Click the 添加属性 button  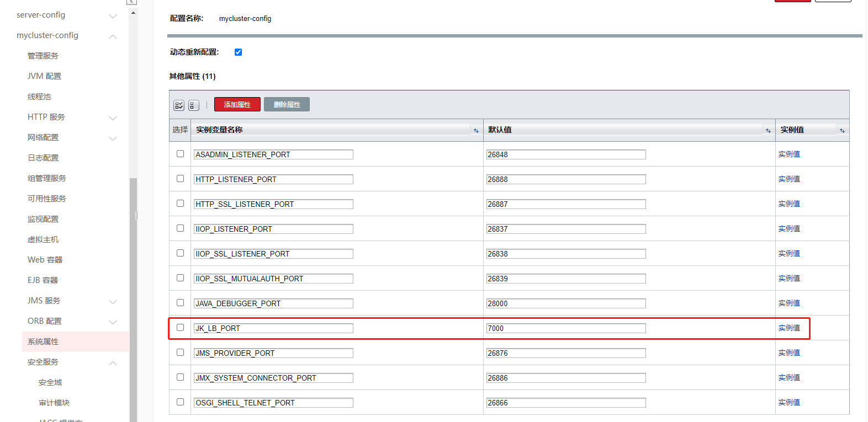(x=237, y=105)
